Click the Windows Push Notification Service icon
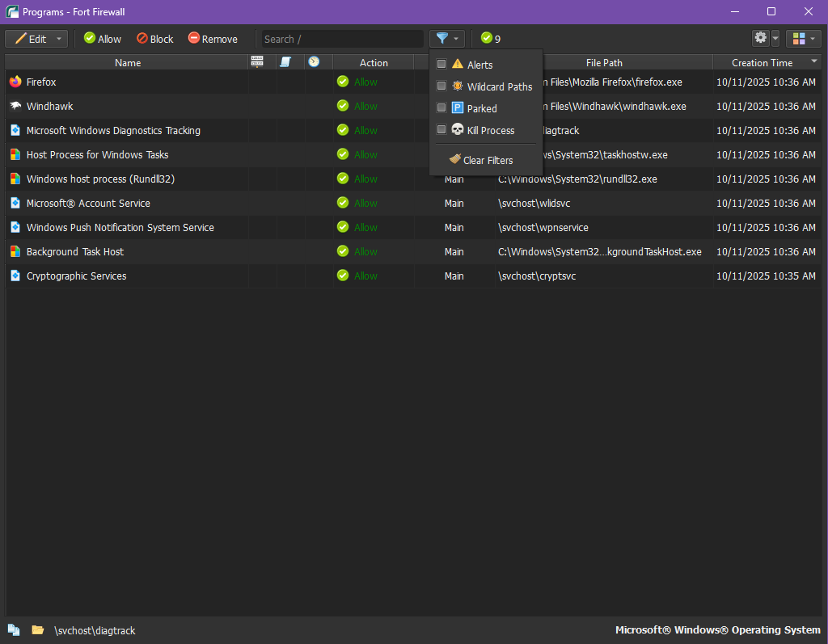 coord(15,227)
